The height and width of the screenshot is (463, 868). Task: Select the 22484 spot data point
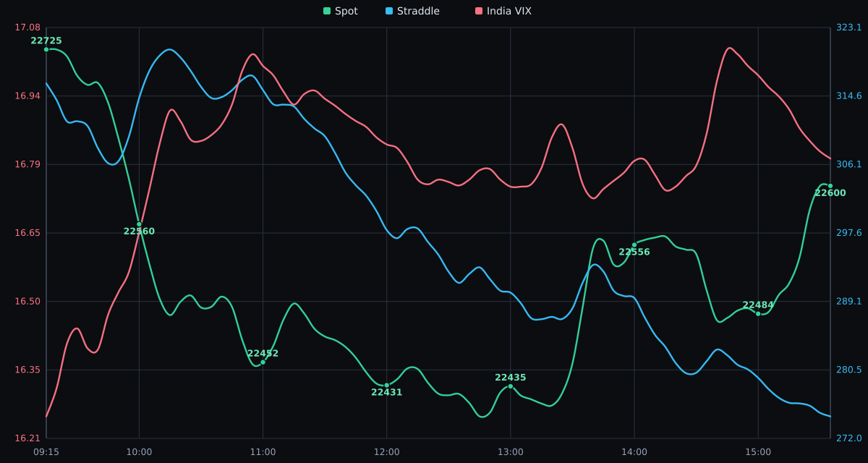pyautogui.click(x=758, y=313)
